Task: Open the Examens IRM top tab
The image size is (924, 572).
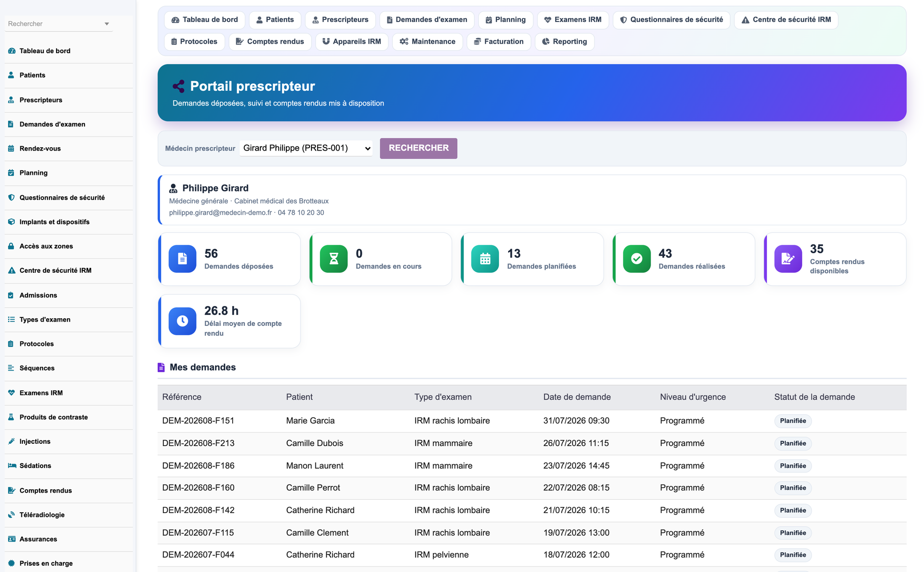Action: point(573,19)
